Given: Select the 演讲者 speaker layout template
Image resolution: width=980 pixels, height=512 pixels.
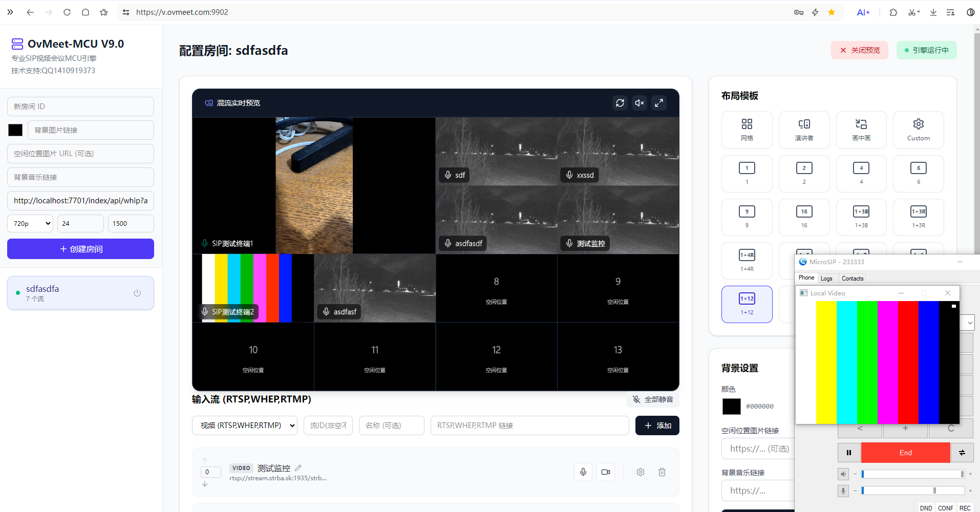Looking at the screenshot, I should (804, 130).
